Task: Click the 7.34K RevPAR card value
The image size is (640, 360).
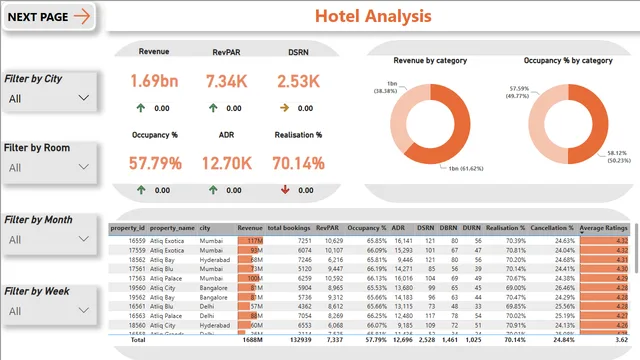Action: pos(227,81)
